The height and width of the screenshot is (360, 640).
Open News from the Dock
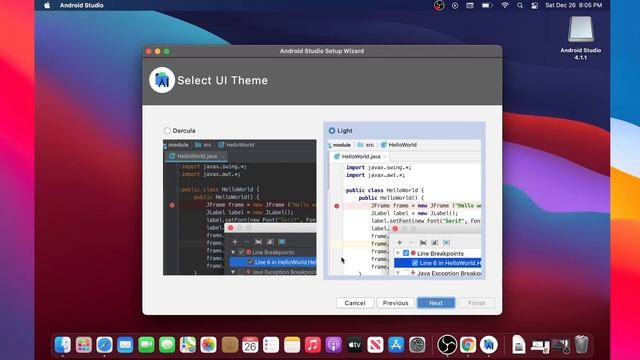(375, 345)
